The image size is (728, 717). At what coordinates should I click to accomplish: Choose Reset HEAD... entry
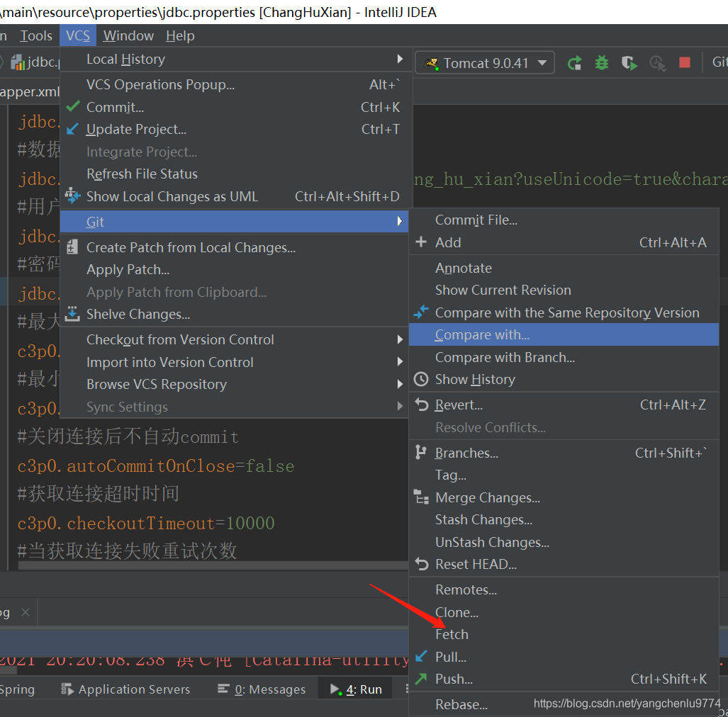pyautogui.click(x=564, y=564)
